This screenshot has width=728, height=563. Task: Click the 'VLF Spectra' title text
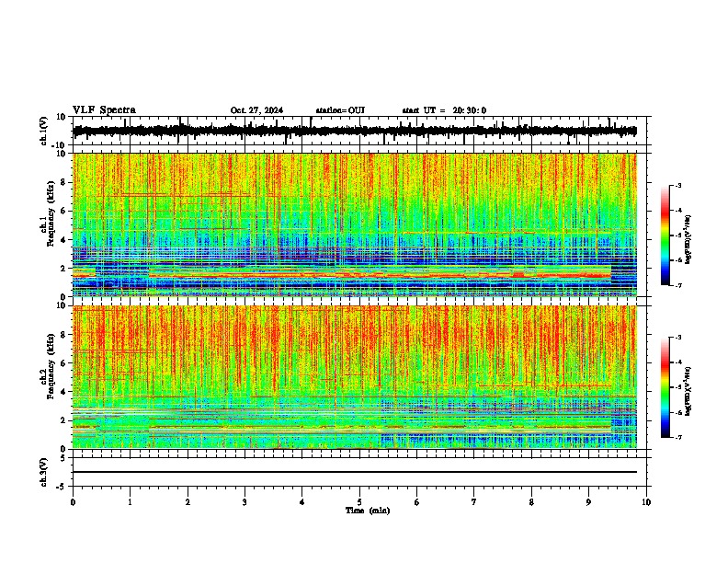point(104,109)
